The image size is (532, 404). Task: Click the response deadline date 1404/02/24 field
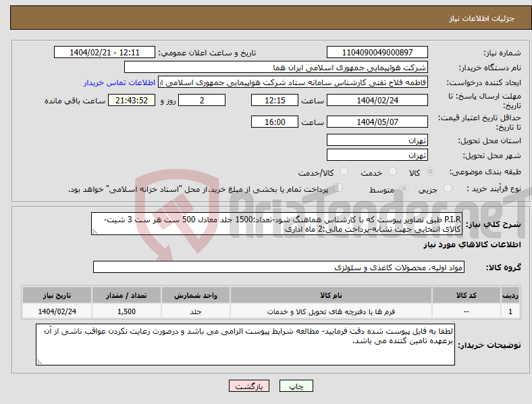pos(377,100)
